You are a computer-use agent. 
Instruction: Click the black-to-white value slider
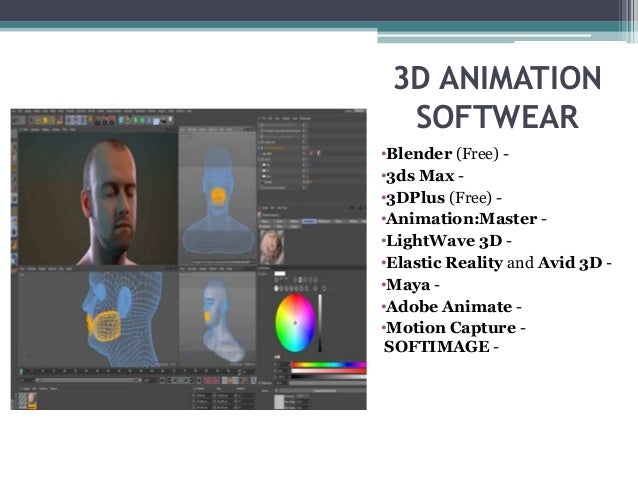(329, 377)
